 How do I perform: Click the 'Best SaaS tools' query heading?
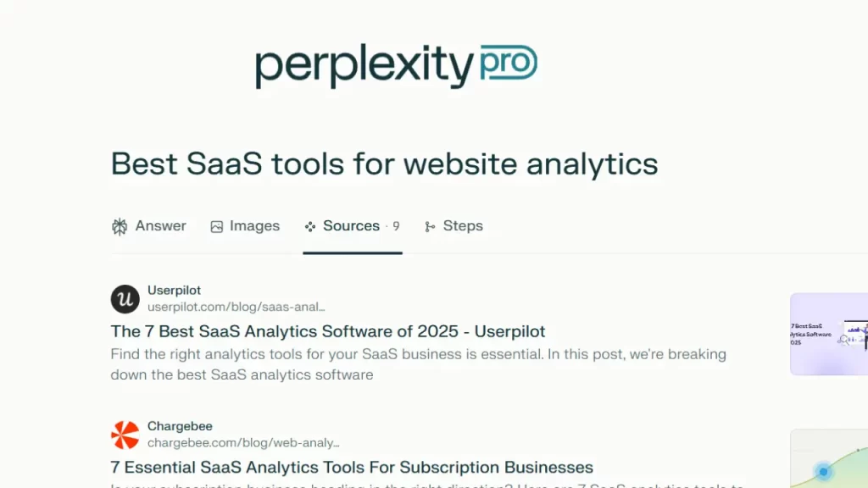[384, 164]
